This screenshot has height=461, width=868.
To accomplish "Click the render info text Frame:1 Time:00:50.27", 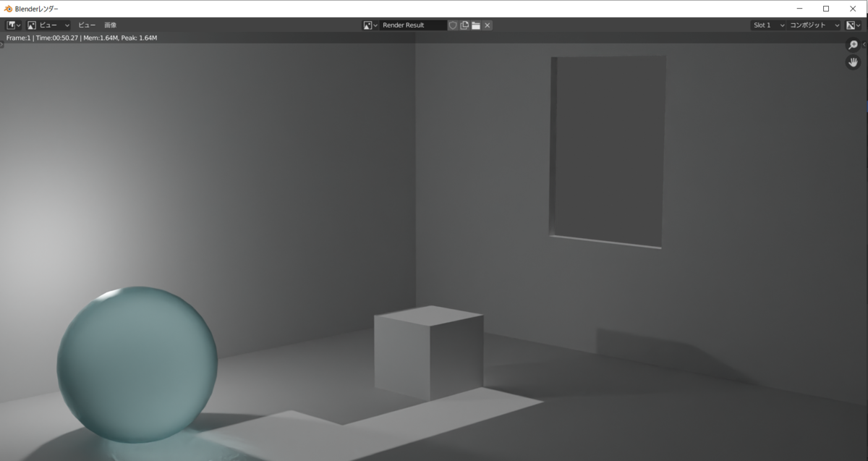I will tap(82, 37).
